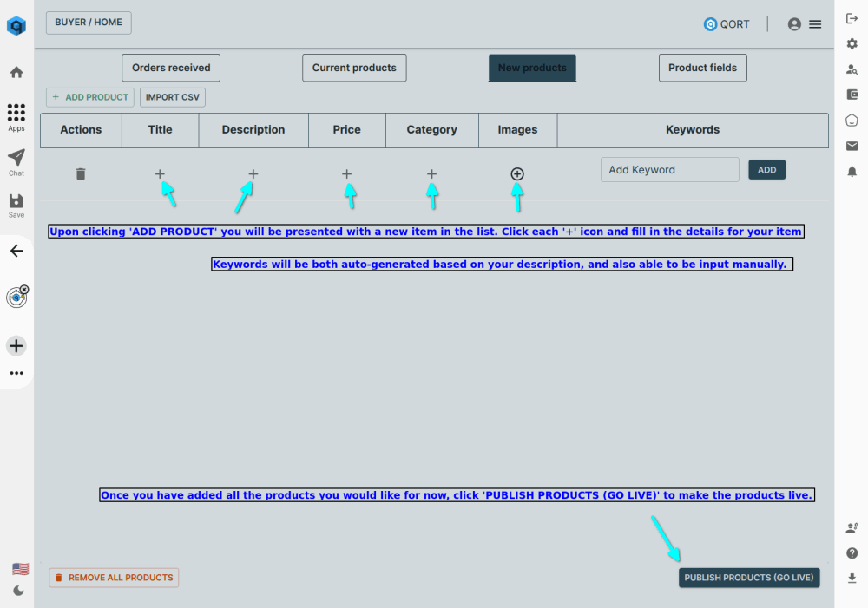The height and width of the screenshot is (608, 868).
Task: Click the Add Keyword input field
Action: [x=669, y=170]
